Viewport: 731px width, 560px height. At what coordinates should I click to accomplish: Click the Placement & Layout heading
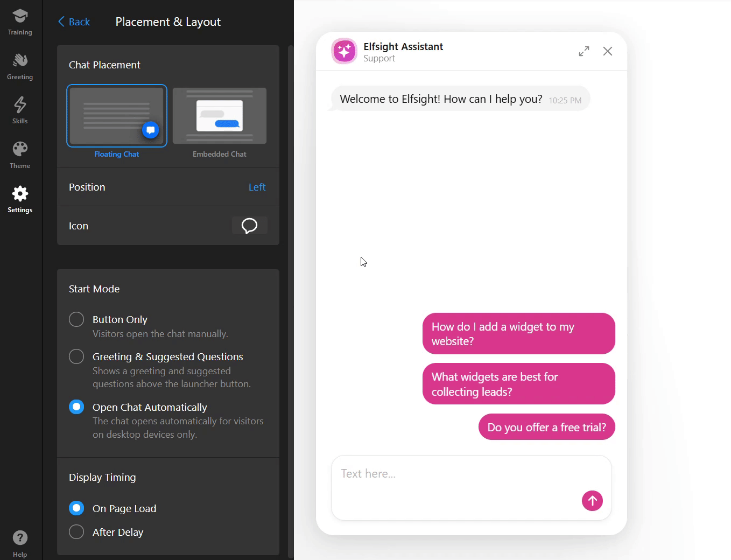point(168,22)
